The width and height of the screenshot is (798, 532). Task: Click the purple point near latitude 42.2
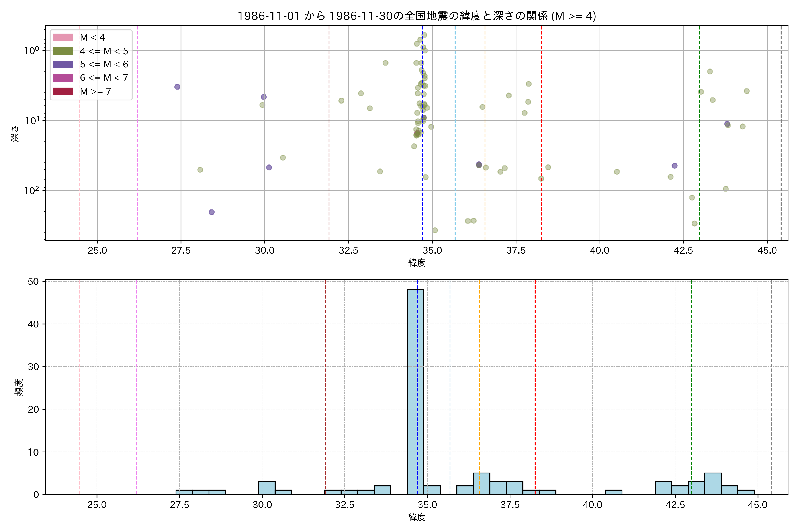click(x=675, y=166)
